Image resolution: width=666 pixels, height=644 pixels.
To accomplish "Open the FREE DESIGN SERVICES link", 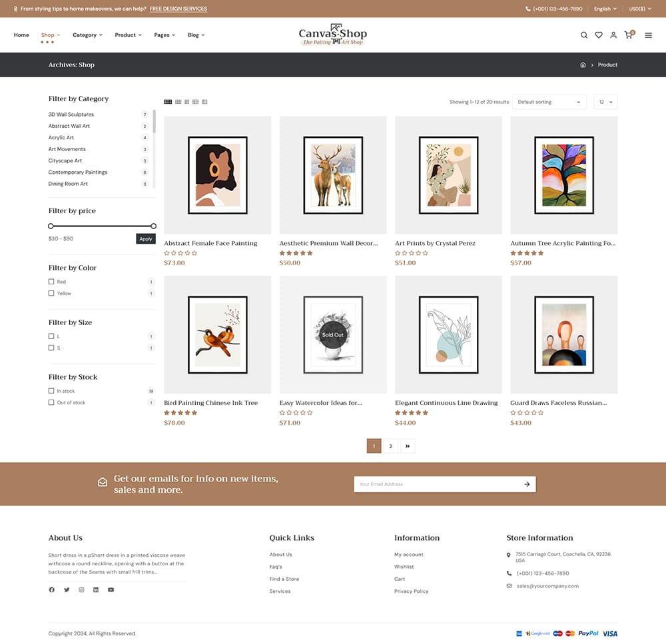I will tap(177, 9).
